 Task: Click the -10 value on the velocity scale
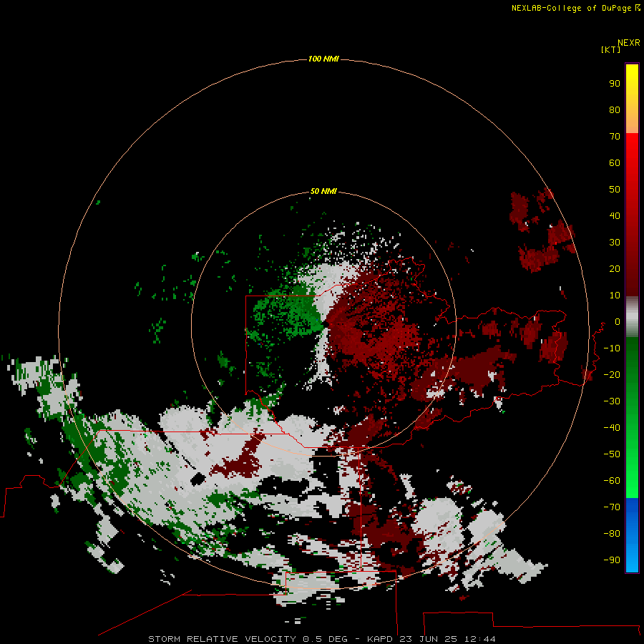[x=612, y=348]
